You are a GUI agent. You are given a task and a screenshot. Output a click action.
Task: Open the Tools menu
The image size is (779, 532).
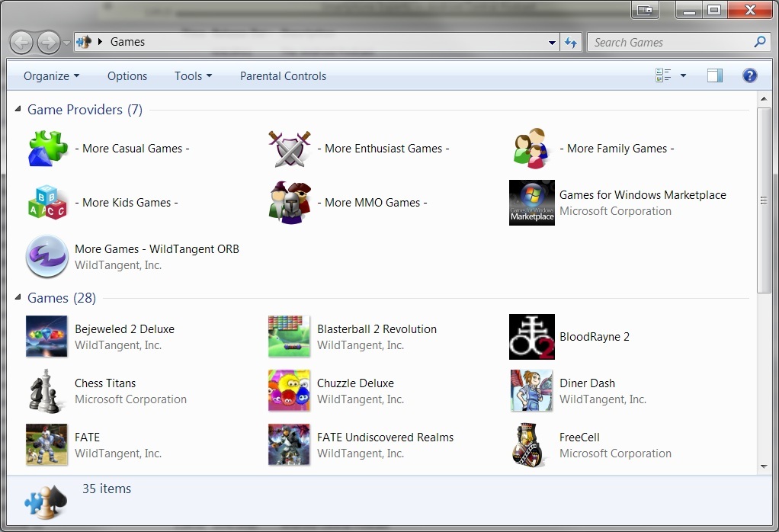(192, 76)
